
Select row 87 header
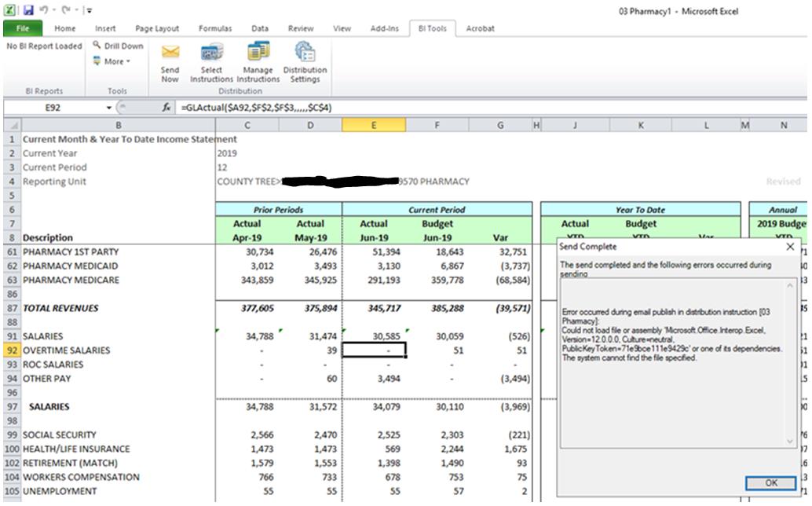click(12, 308)
